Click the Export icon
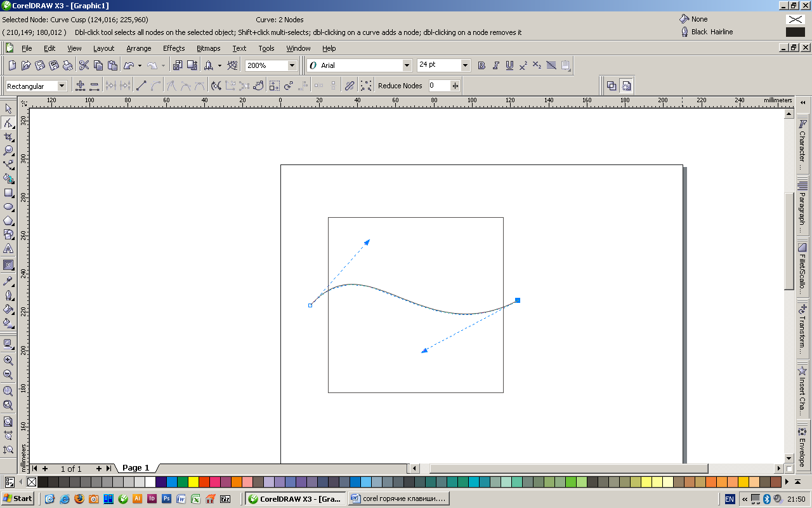Image resolution: width=812 pixels, height=508 pixels. [192, 65]
